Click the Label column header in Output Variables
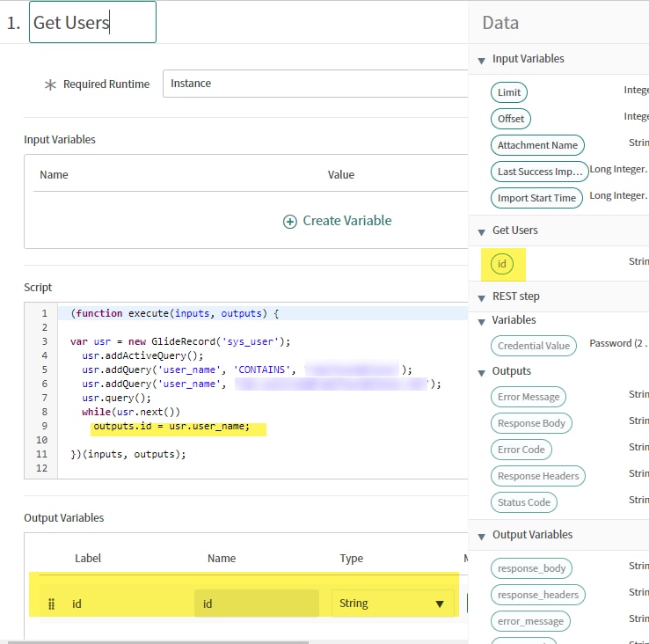The height and width of the screenshot is (644, 649). tap(88, 559)
